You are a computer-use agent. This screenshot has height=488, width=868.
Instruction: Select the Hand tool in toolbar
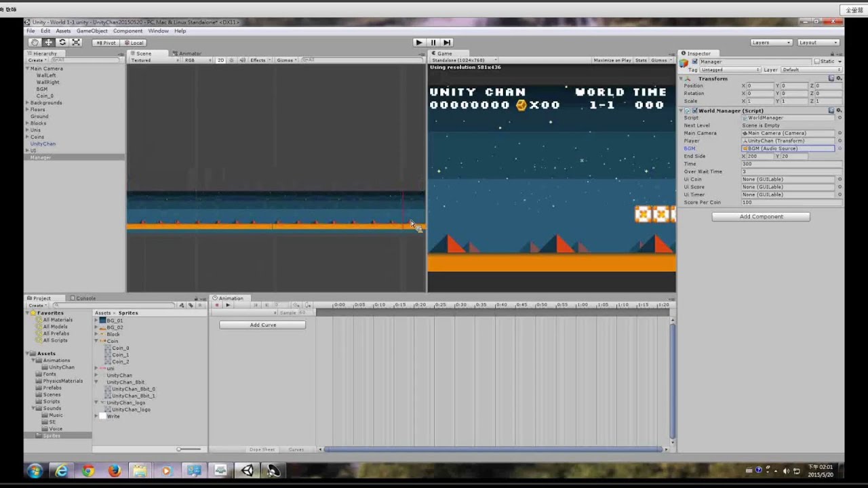pos(34,43)
